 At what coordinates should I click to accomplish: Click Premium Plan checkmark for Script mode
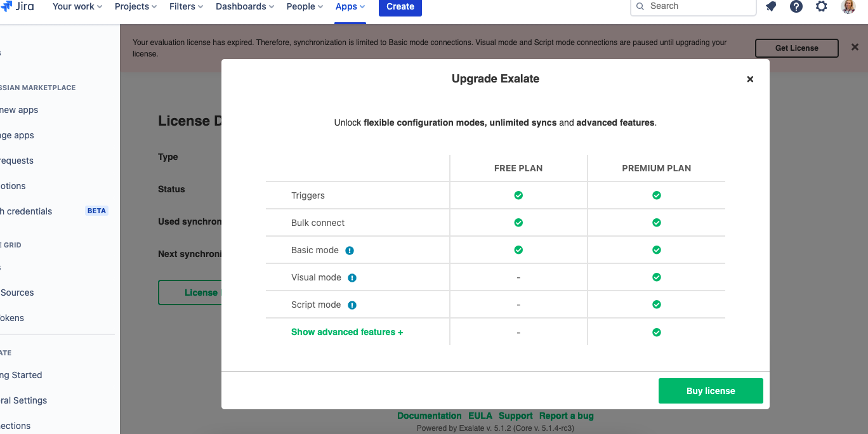pyautogui.click(x=657, y=305)
